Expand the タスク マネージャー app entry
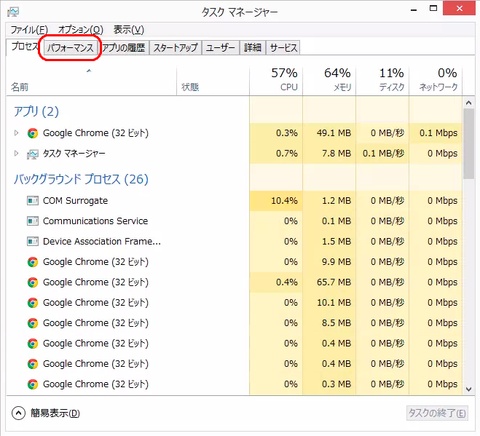This screenshot has width=480, height=436. [x=16, y=153]
